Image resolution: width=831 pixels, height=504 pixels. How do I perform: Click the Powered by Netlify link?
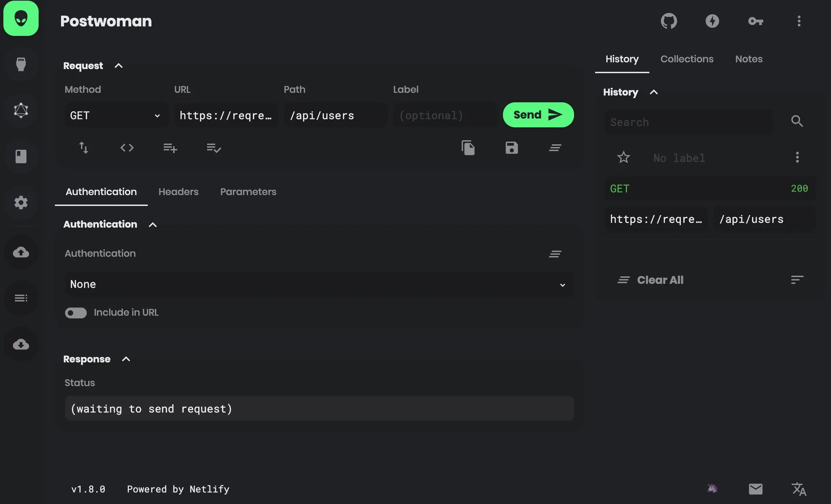click(x=178, y=489)
